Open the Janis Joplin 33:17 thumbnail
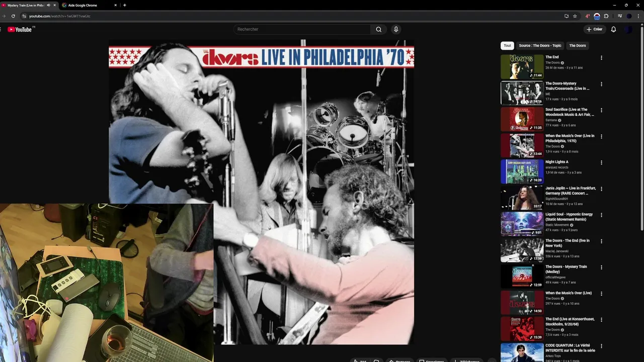The image size is (644, 362). click(x=522, y=198)
